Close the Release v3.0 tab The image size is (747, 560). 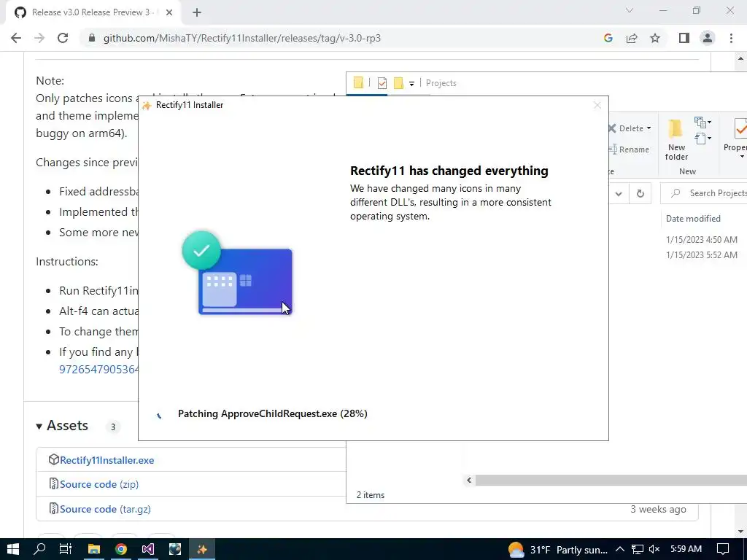click(169, 13)
